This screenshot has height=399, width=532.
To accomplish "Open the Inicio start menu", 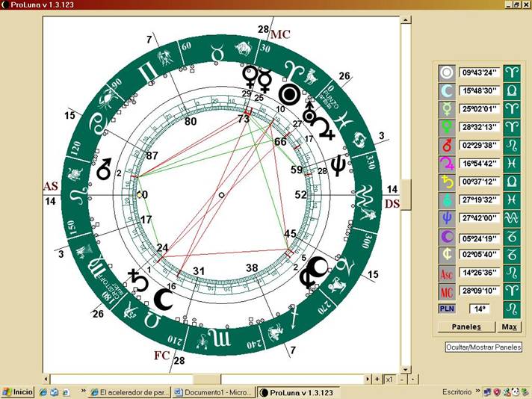I will pyautogui.click(x=18, y=392).
